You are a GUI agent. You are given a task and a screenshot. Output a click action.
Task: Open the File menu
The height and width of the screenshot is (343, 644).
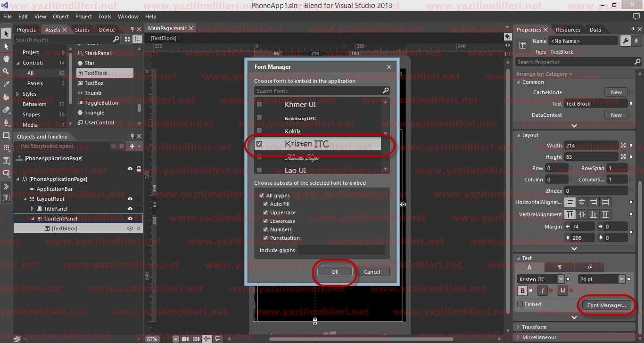8,16
